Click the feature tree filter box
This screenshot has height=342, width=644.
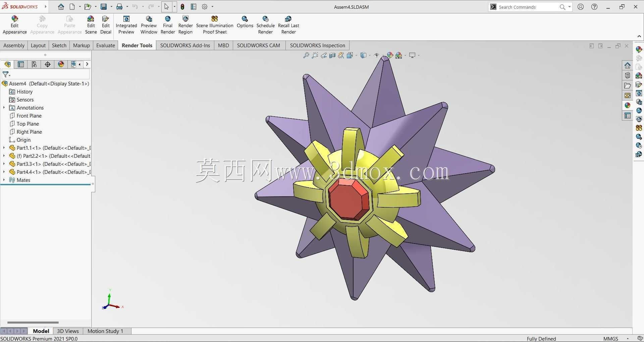[x=46, y=74]
